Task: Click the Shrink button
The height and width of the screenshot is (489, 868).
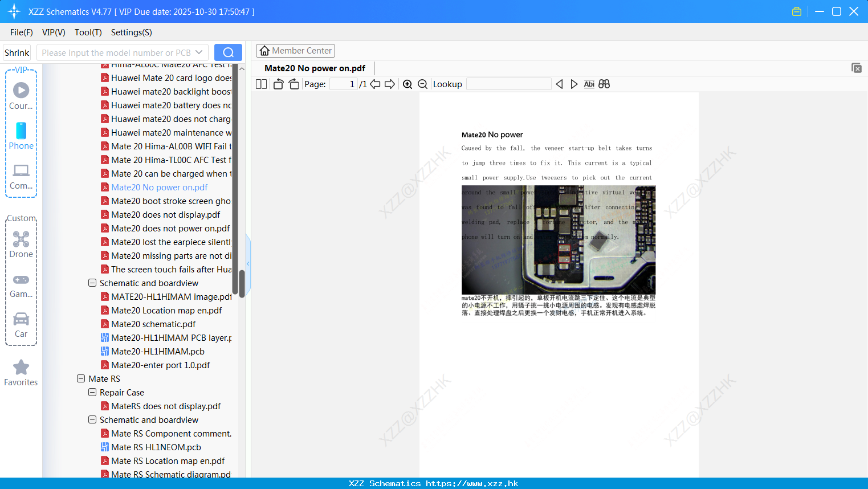Action: tap(17, 52)
